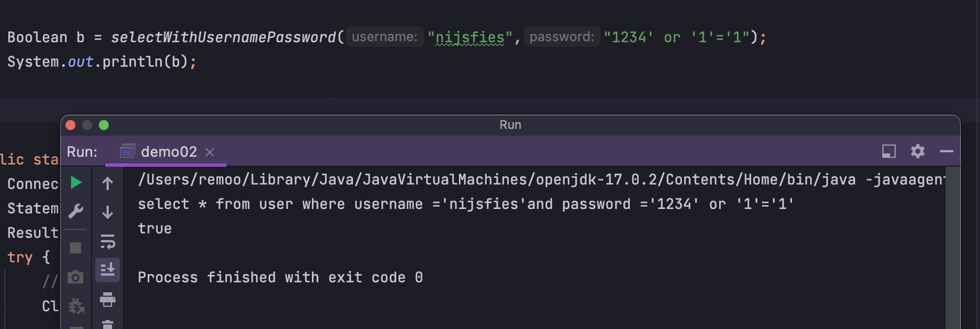Screen dimensions: 980x329
Task: Close the demo02 tab
Action: (x=210, y=152)
